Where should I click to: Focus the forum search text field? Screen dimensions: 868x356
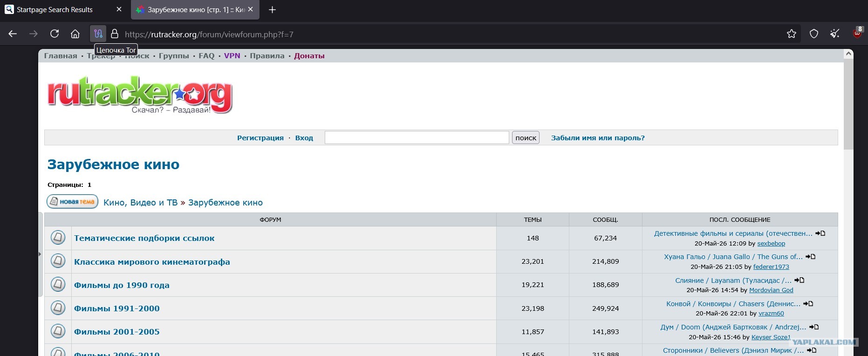pyautogui.click(x=417, y=137)
